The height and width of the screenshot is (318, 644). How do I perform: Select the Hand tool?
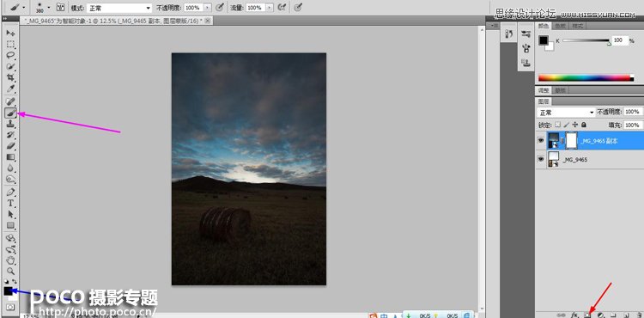(10, 260)
